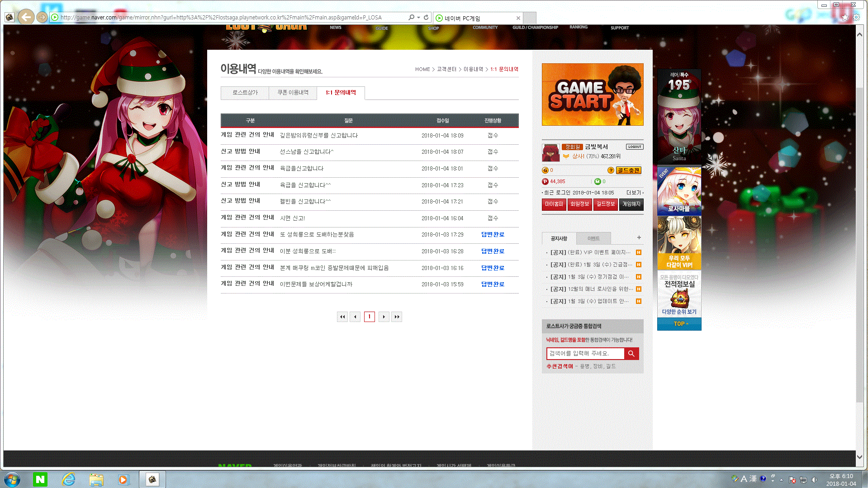Click the TOP button on side banner

[679, 324]
